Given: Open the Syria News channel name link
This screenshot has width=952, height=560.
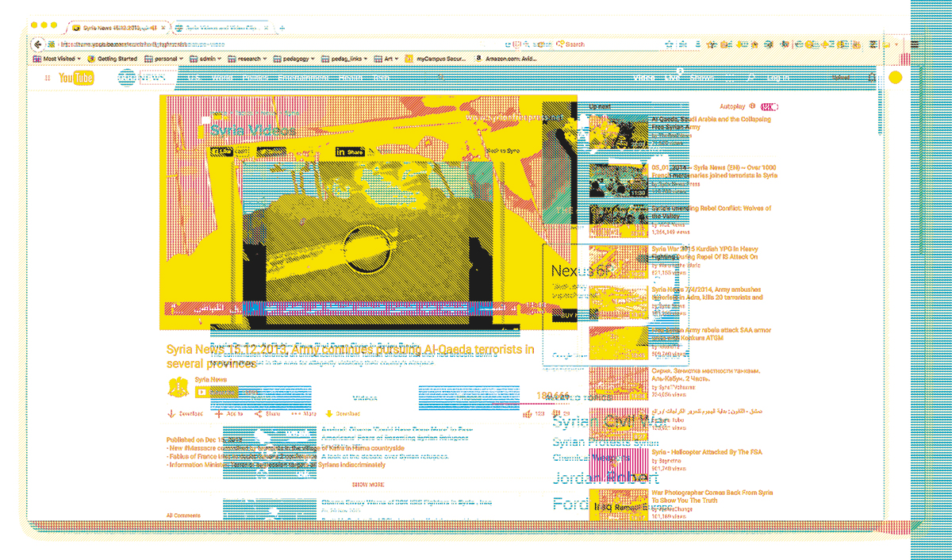Looking at the screenshot, I should tap(211, 380).
